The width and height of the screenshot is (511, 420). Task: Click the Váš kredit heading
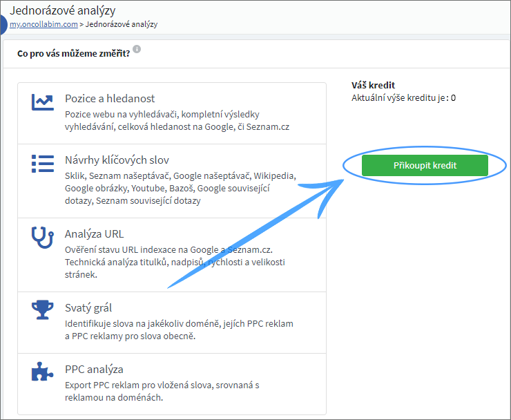point(373,85)
